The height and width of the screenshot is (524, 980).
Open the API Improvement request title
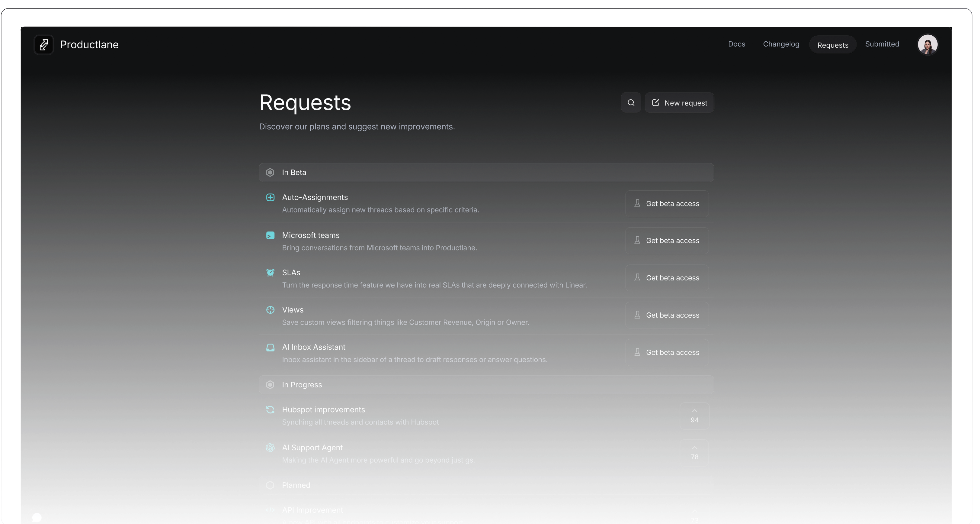point(312,510)
